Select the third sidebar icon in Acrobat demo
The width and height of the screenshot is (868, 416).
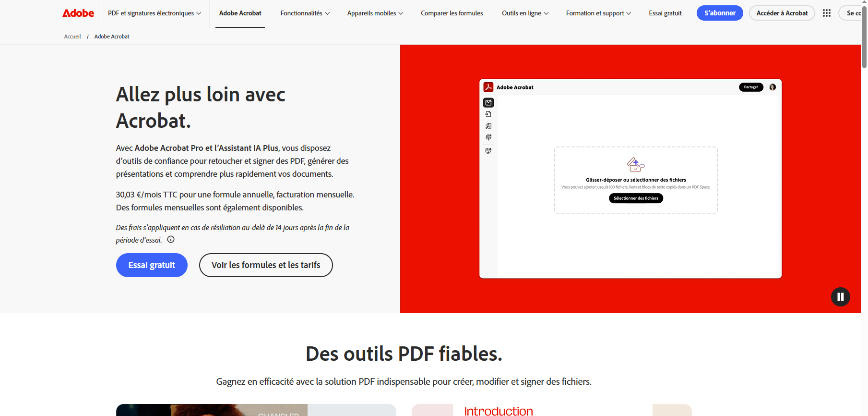[x=488, y=126]
